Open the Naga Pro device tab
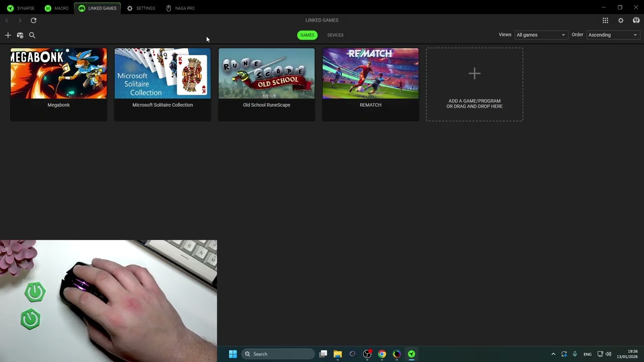This screenshot has width=644, height=362. 180,8
